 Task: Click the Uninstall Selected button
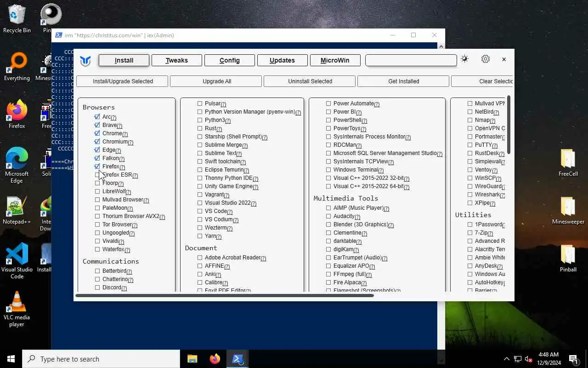[x=310, y=81]
